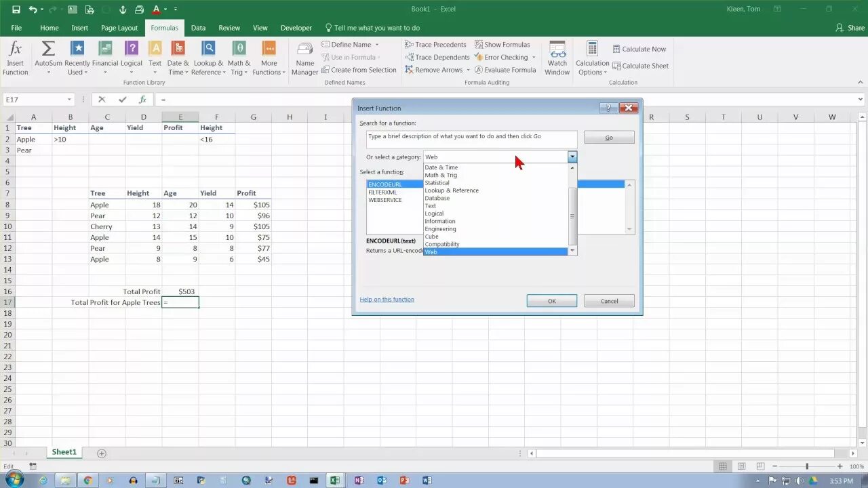Open the Help on this function link

387,300
